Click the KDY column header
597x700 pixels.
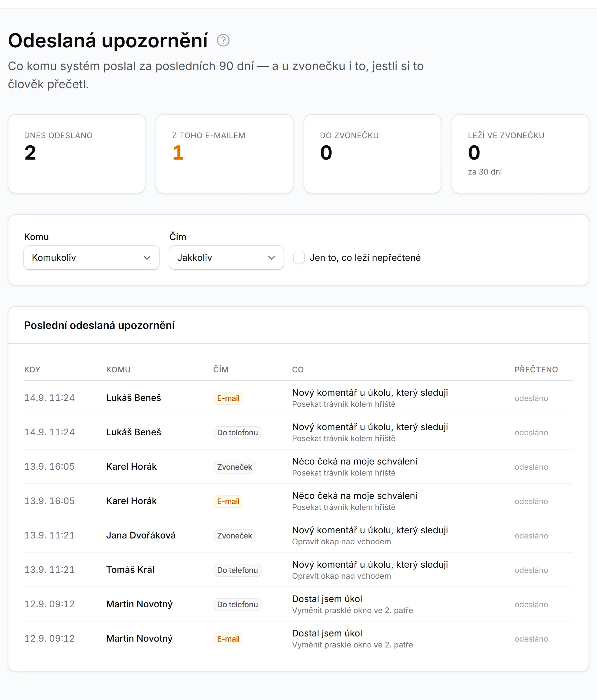[32, 369]
